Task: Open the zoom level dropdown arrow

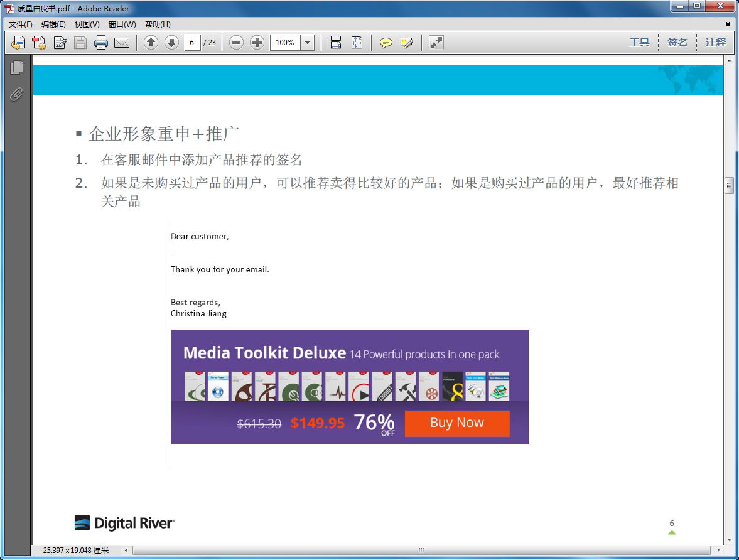Action: [307, 43]
